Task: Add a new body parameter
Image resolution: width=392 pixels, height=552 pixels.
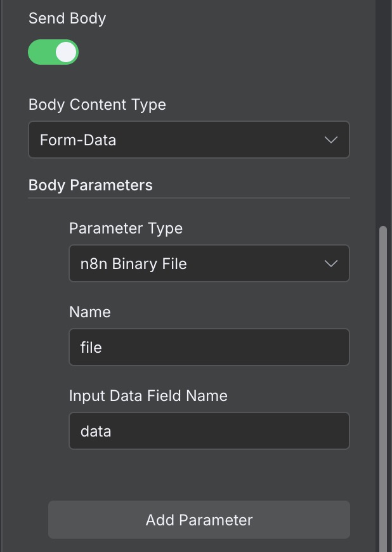Action: [199, 520]
